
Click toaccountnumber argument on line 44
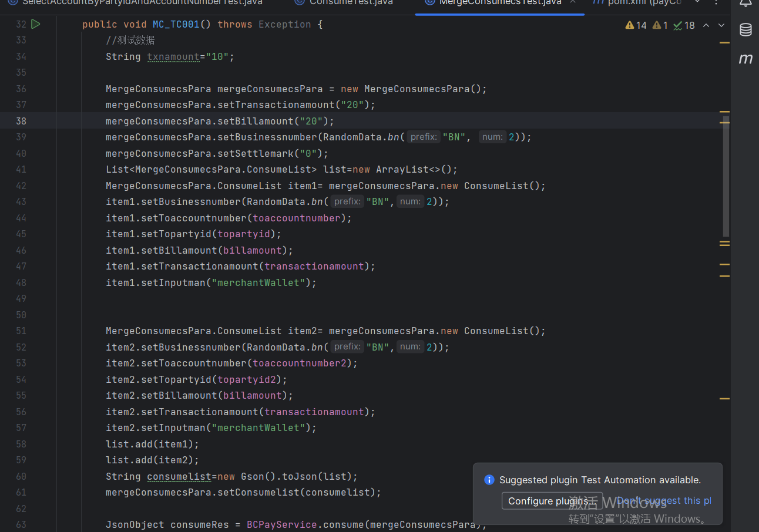coord(297,218)
